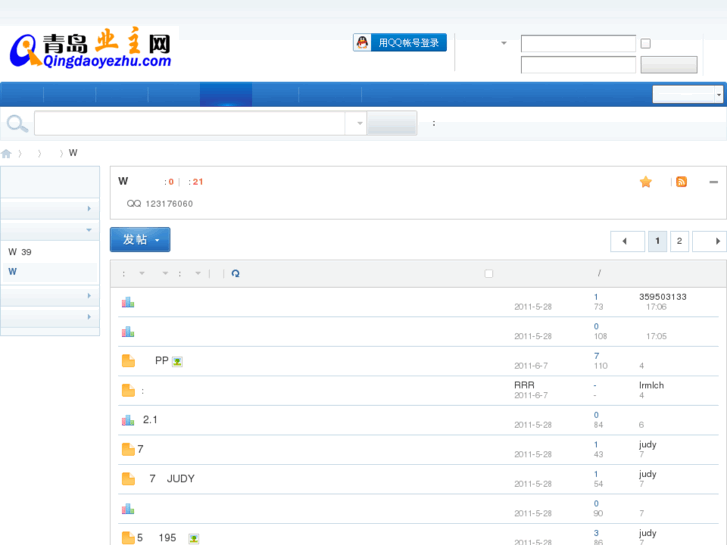
Task: Click the Qingdaoyezhu.com site logo
Action: pos(90,50)
